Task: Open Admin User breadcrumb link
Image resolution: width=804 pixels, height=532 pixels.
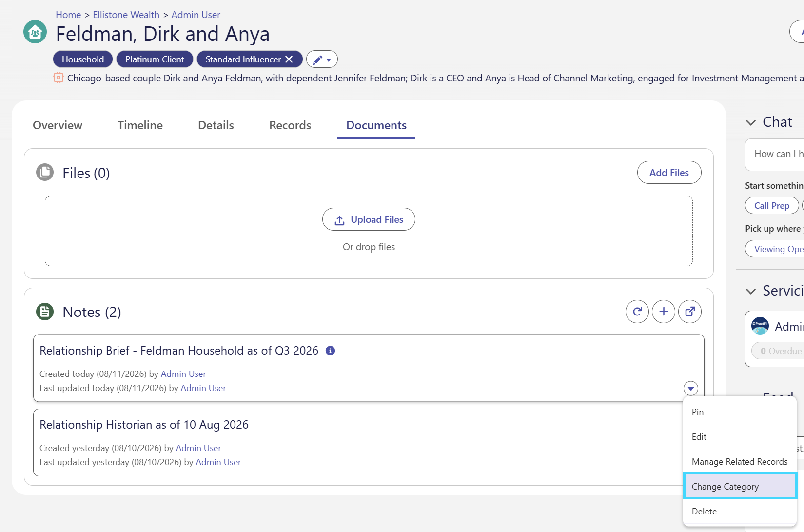Action: coord(196,15)
